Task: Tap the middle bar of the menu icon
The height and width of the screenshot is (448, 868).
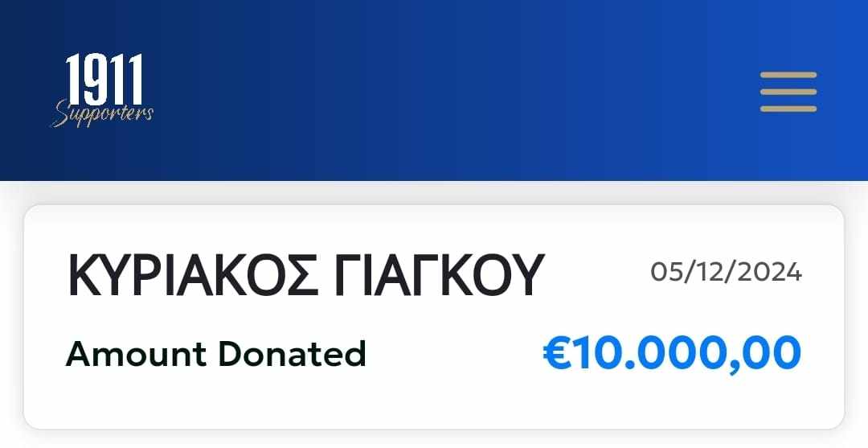Action: (788, 92)
